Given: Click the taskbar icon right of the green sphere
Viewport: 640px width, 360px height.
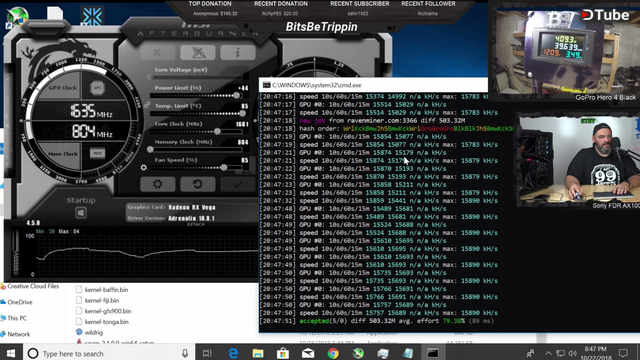Looking at the screenshot, I should click(383, 353).
